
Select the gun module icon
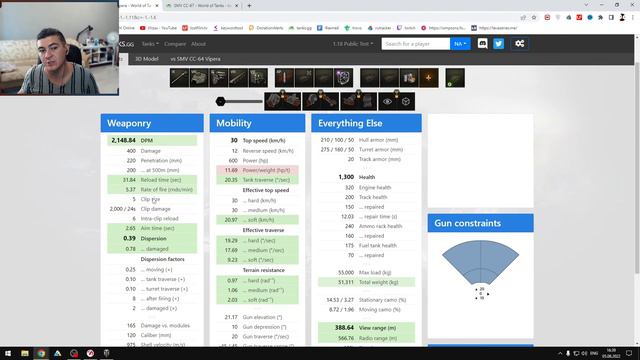point(179,78)
